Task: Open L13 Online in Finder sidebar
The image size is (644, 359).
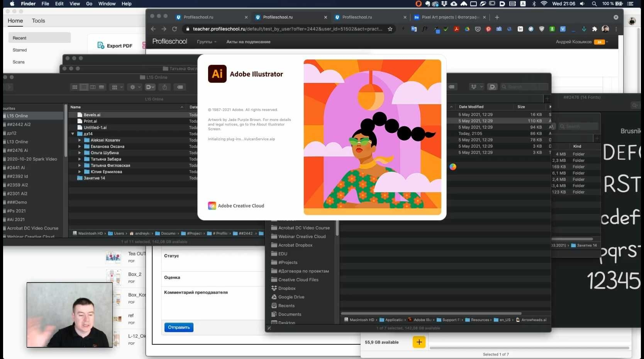Action: pos(17,142)
